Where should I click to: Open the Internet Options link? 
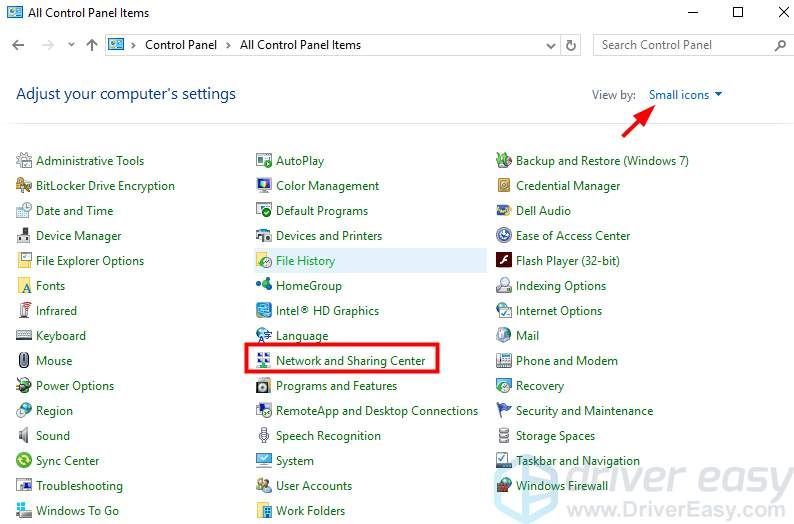point(559,310)
